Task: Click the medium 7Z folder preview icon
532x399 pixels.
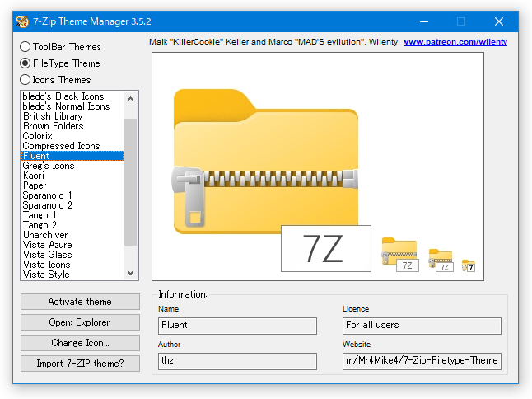Action: (400, 255)
